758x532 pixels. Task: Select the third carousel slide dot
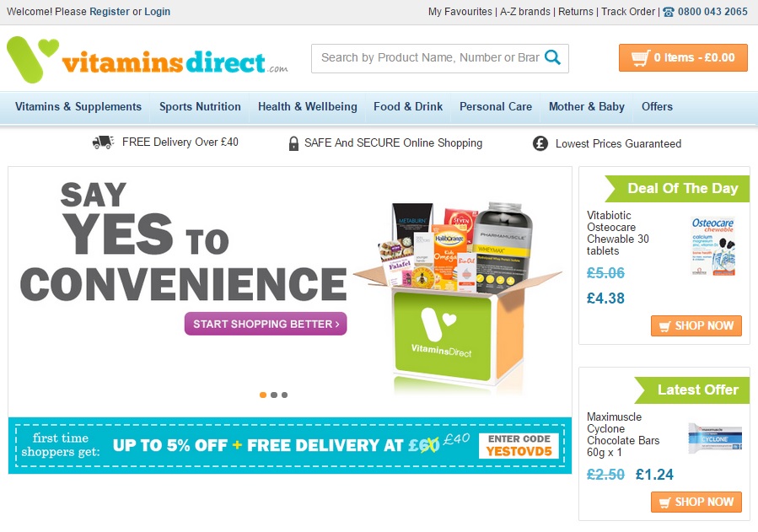285,395
